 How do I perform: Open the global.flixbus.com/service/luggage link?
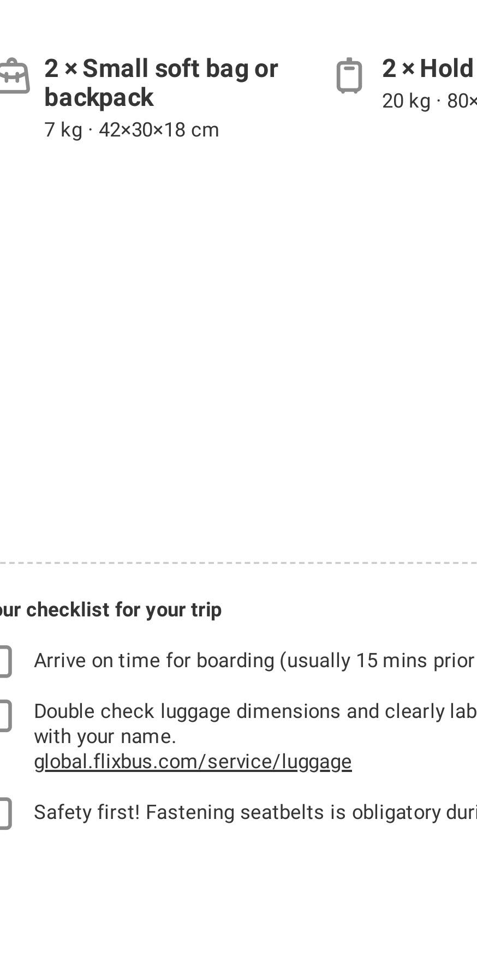[x=193, y=761]
